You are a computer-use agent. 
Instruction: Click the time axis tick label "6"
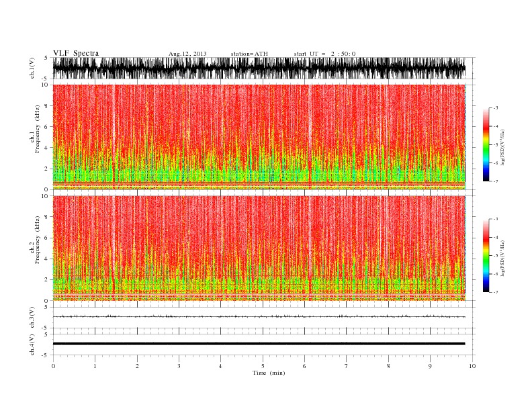(304, 366)
